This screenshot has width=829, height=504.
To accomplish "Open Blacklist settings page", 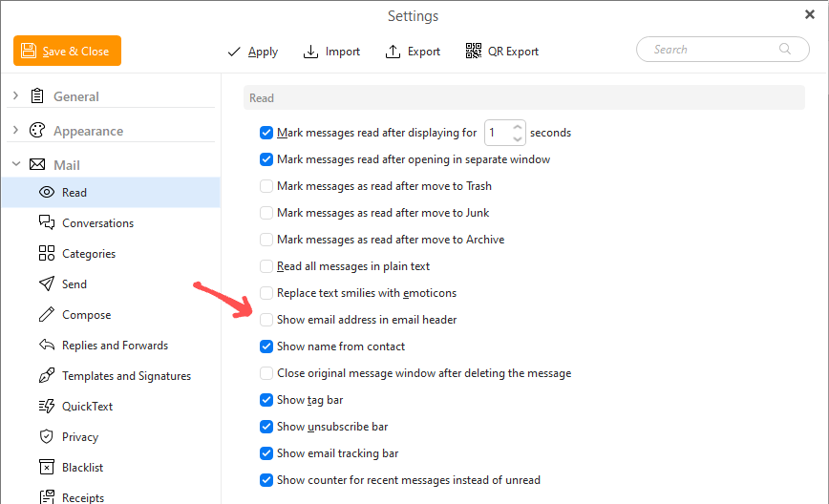I will 111,468.
